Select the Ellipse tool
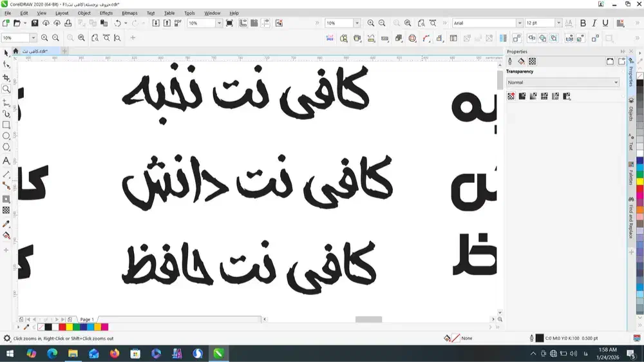The height and width of the screenshot is (362, 644). tap(6, 137)
